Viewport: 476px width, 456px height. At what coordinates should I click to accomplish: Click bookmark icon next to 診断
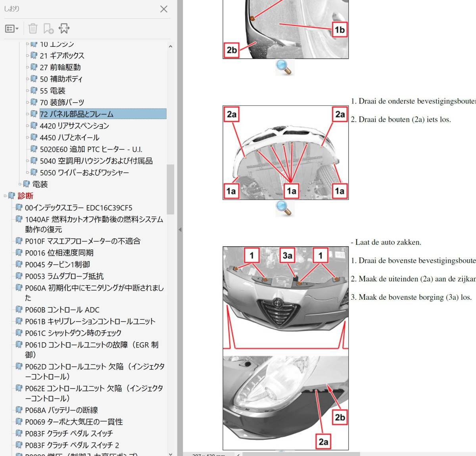[x=12, y=196]
